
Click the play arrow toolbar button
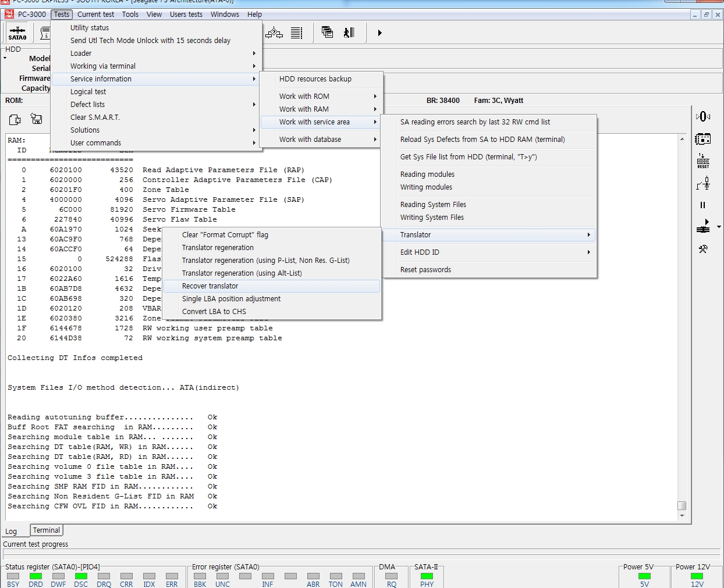pyautogui.click(x=379, y=33)
